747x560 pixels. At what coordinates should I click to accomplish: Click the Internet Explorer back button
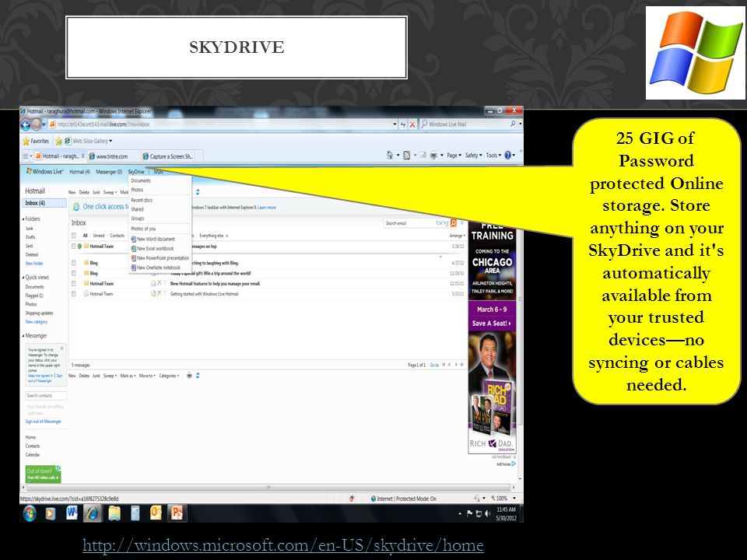[x=26, y=124]
